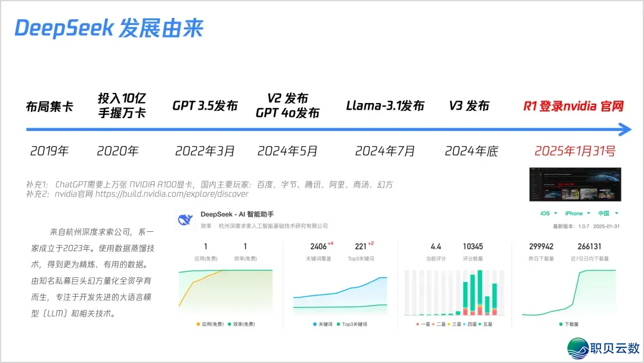Toggle the green 效率(免费) legend entry
Screen dimensions: 644x363
point(241,324)
